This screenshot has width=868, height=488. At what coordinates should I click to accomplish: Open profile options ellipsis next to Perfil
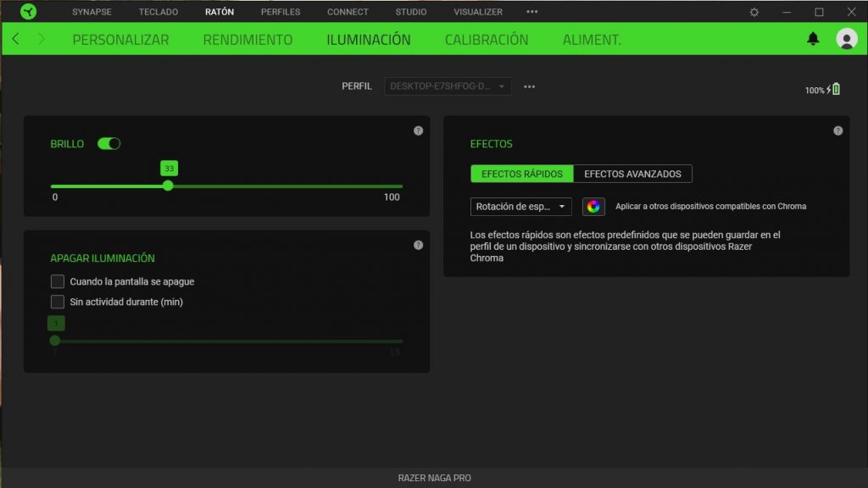tap(529, 86)
